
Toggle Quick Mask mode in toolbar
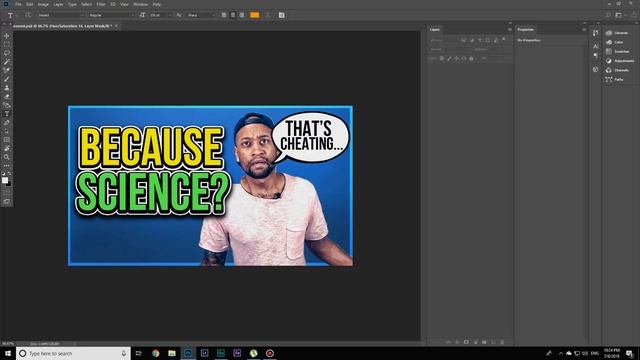point(7,193)
